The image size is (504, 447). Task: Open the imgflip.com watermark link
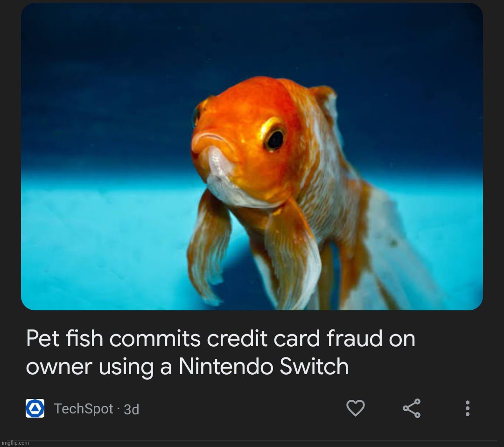(x=15, y=443)
